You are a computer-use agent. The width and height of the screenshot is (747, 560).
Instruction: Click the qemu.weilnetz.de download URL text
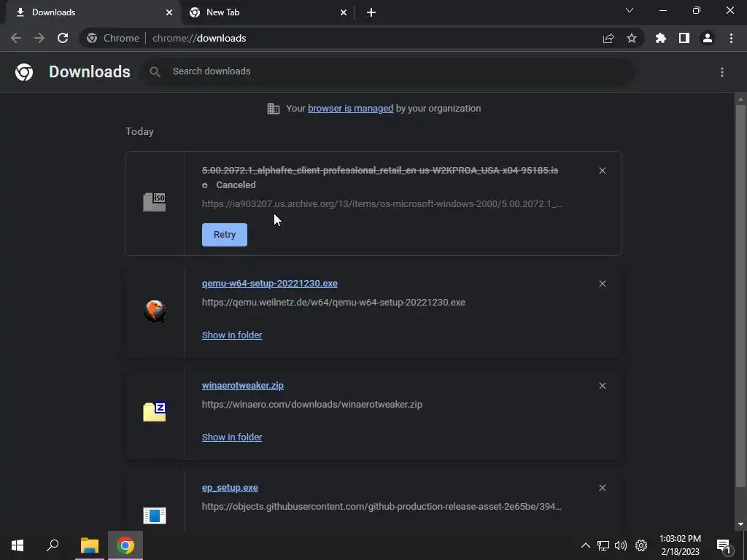333,303
